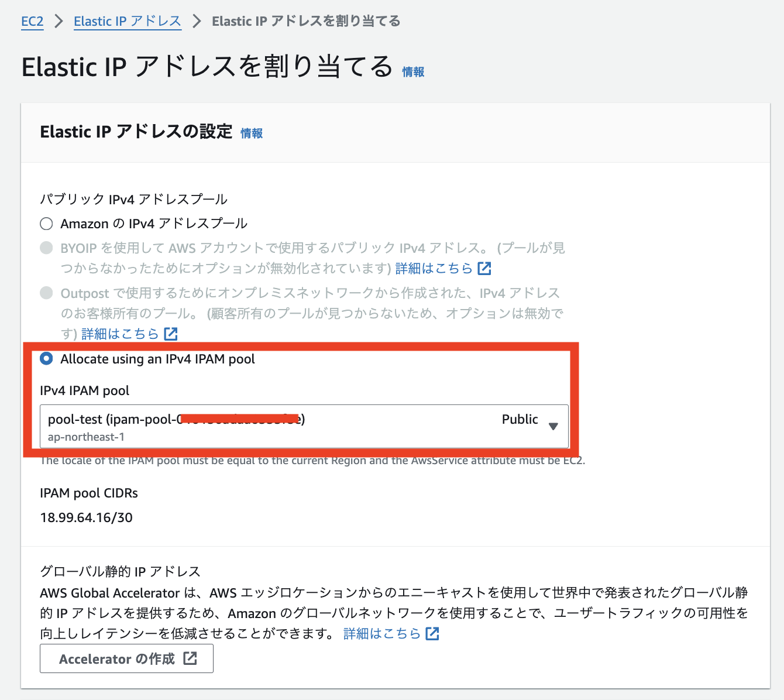The height and width of the screenshot is (700, 784).
Task: Navigate using the EC2 breadcrumb
Action: coord(32,21)
